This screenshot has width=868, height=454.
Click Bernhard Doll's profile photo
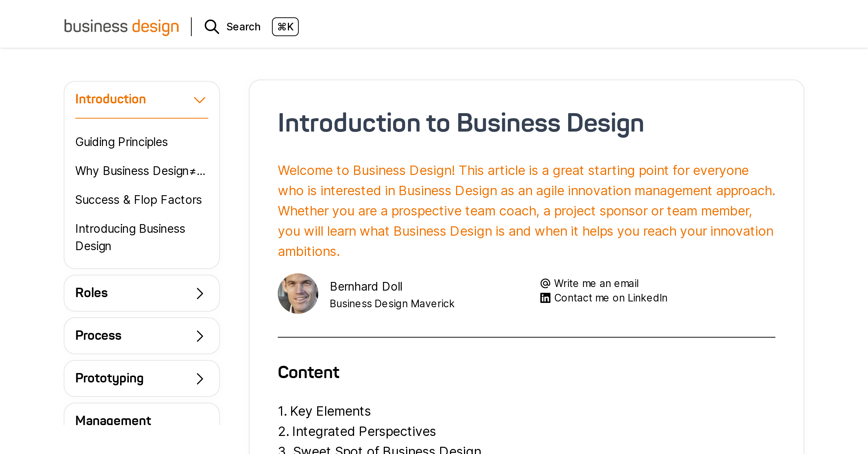[x=298, y=293]
